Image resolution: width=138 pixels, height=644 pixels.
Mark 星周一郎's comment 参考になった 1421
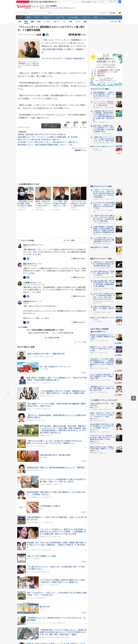point(78,277)
